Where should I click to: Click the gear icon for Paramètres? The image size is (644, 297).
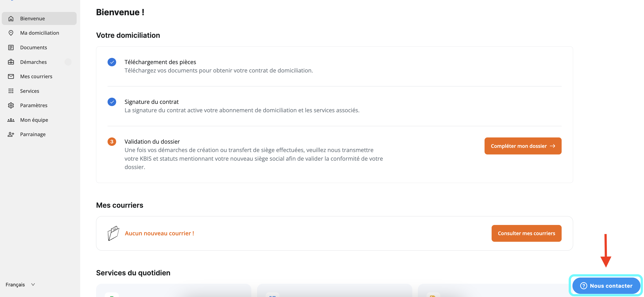(11, 105)
